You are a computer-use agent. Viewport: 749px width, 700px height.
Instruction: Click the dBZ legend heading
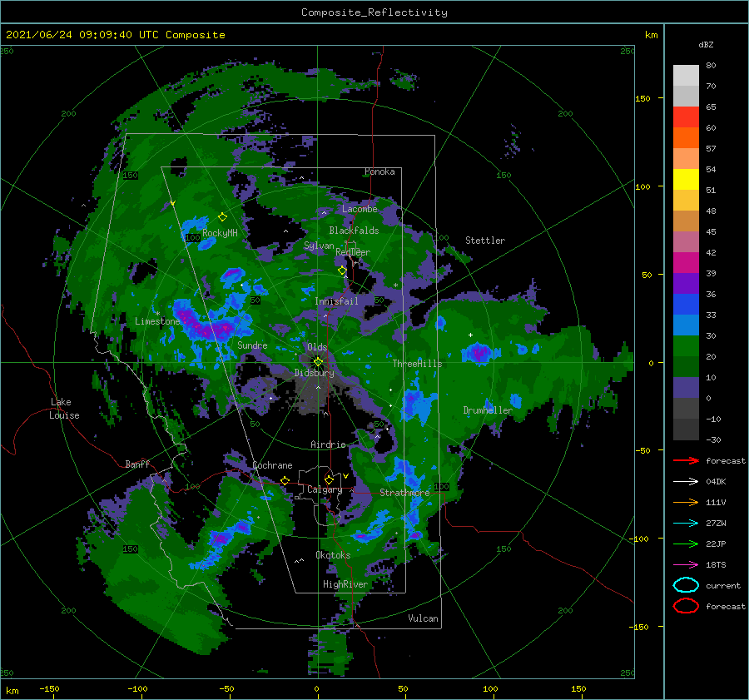pos(706,44)
